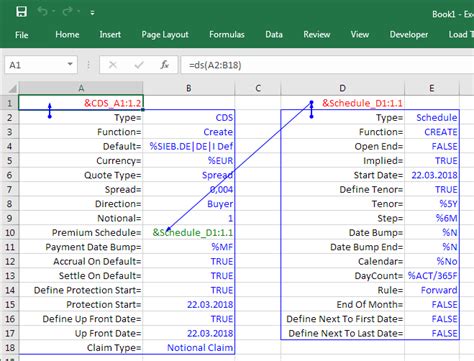Select the %EUR currency cell

point(189,160)
